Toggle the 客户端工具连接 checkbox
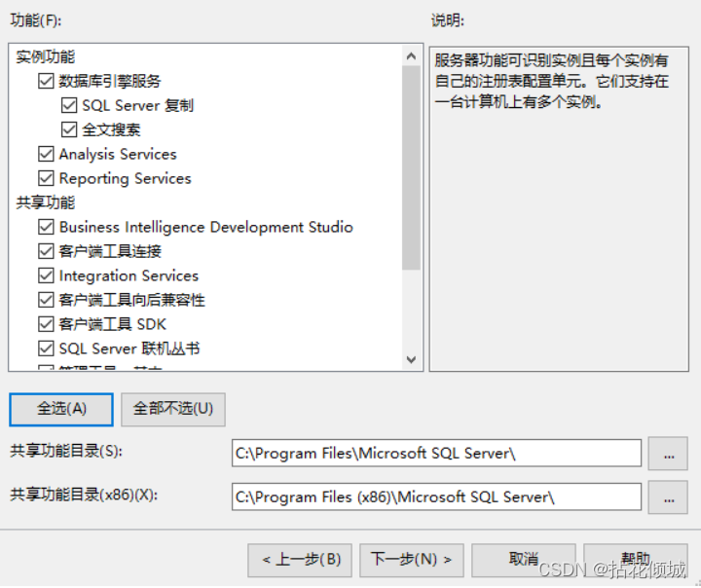The height and width of the screenshot is (588, 701). pyautogui.click(x=46, y=251)
